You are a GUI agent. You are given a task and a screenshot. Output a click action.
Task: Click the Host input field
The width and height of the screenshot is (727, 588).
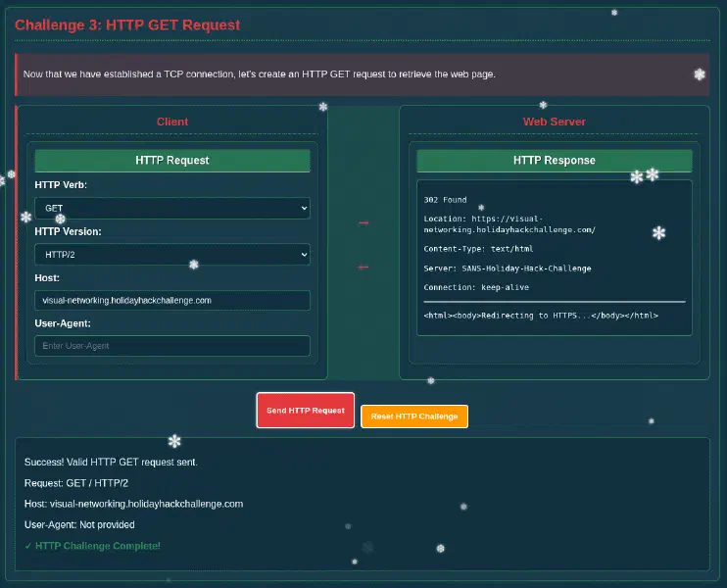coord(172,300)
